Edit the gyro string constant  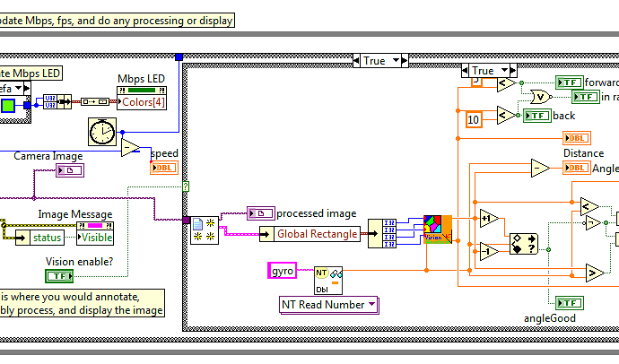pyautogui.click(x=282, y=271)
